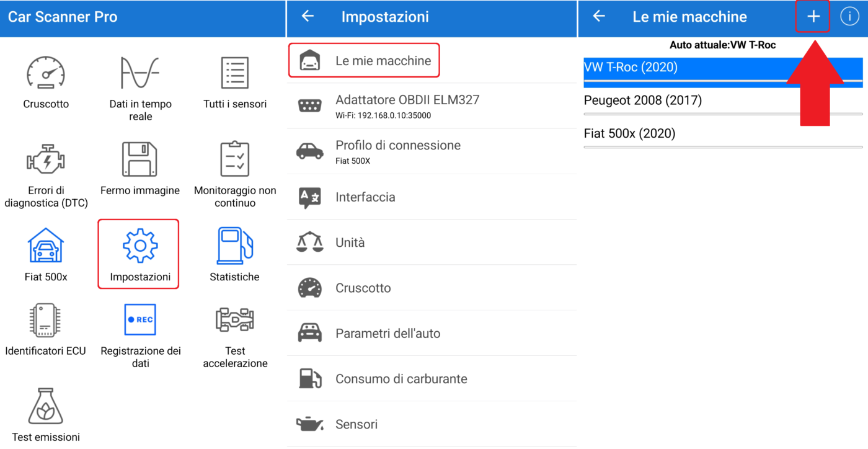Go back from the Impostazioni screen
868x449 pixels.
308,17
